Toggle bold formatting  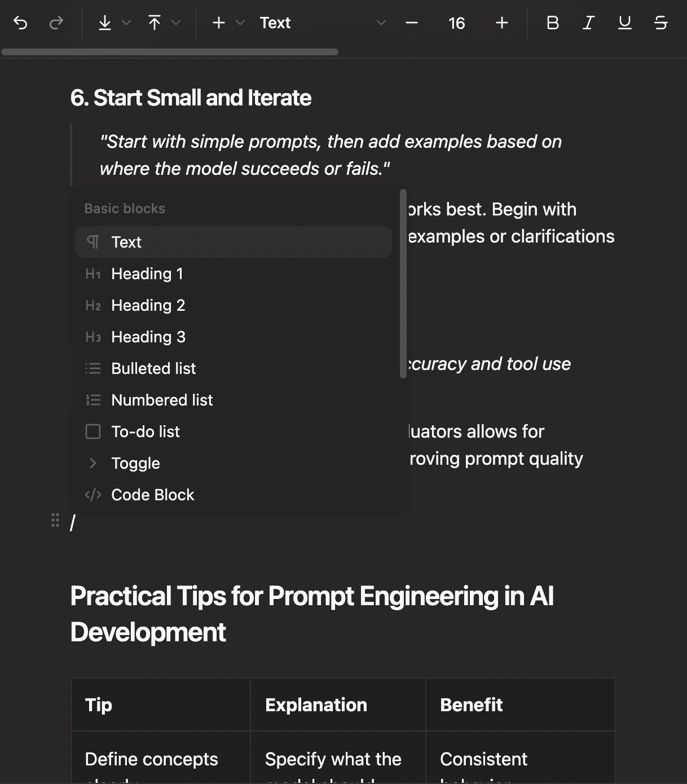click(553, 23)
